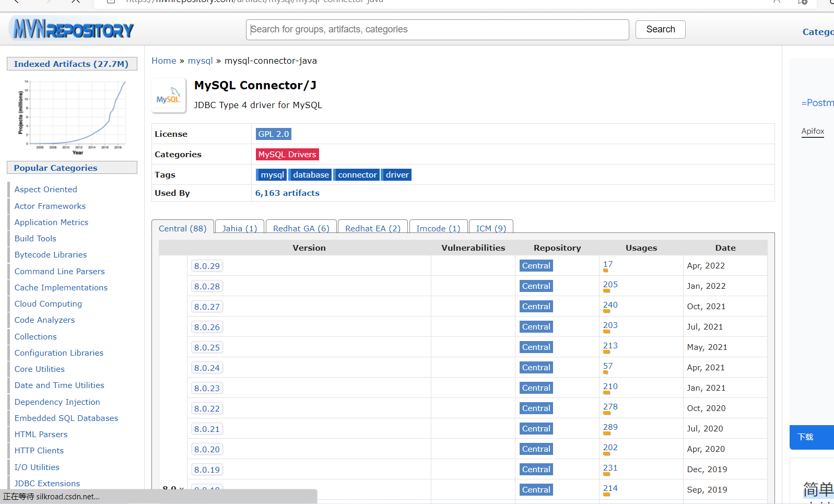Image resolution: width=834 pixels, height=504 pixels.
Task: Open the 289 usages link
Action: click(610, 427)
